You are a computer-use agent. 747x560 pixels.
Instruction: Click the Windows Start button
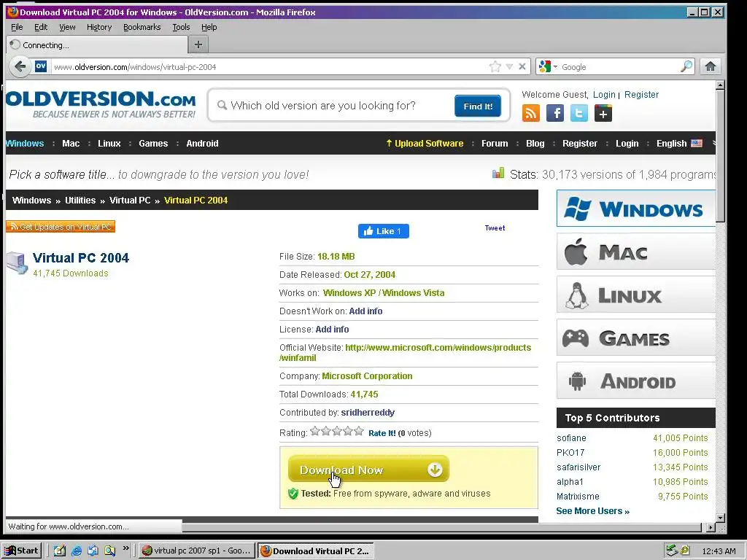pyautogui.click(x=21, y=551)
